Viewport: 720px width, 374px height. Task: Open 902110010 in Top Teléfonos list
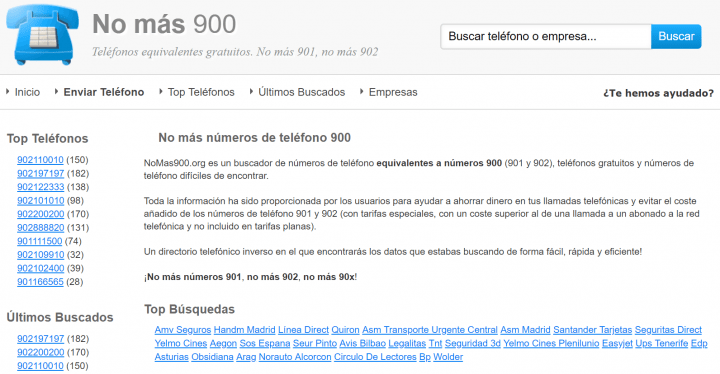[40, 160]
